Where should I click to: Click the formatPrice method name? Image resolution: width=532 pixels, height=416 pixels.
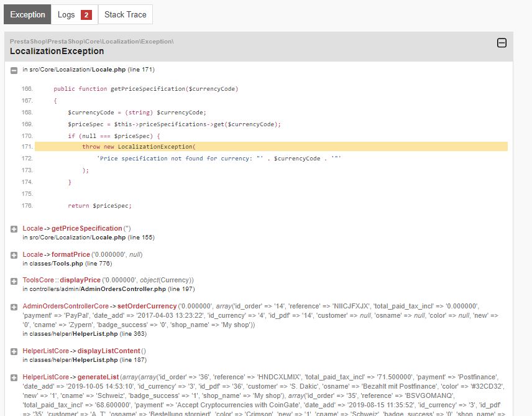(71, 254)
